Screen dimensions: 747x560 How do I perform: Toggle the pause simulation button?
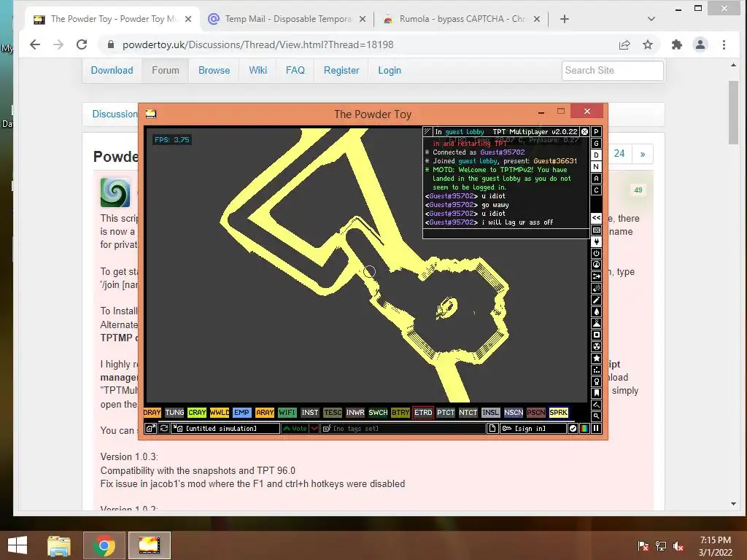pos(596,428)
